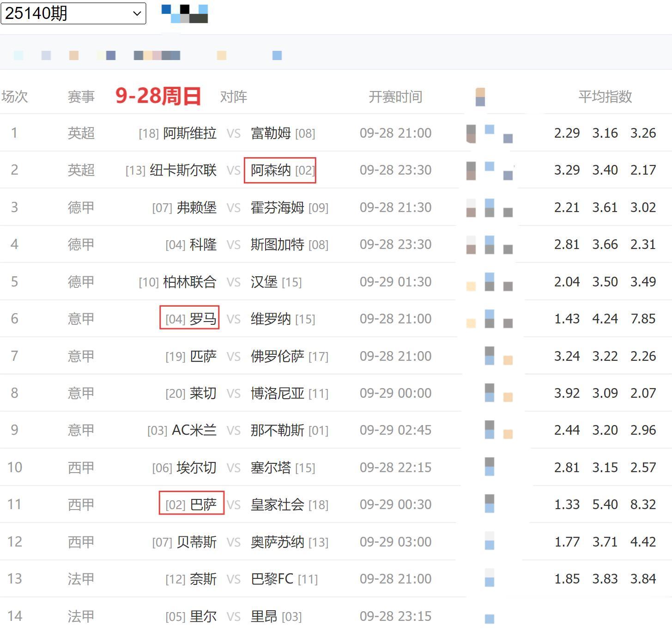Click the 开赛时间 column header

tap(395, 97)
